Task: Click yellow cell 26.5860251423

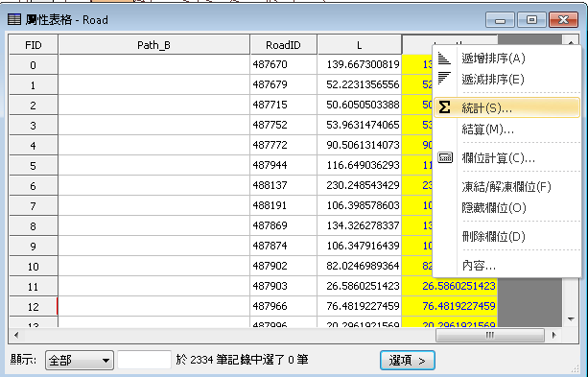Action: pos(450,286)
